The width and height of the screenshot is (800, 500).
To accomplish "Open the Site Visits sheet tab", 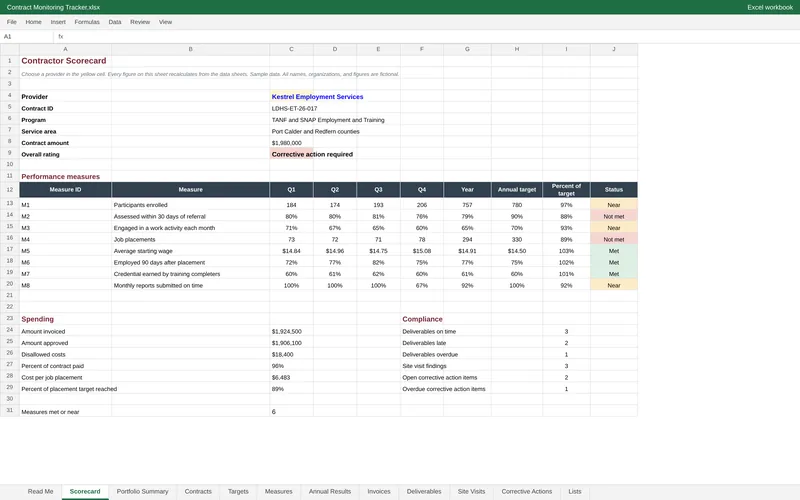I will tap(471, 491).
